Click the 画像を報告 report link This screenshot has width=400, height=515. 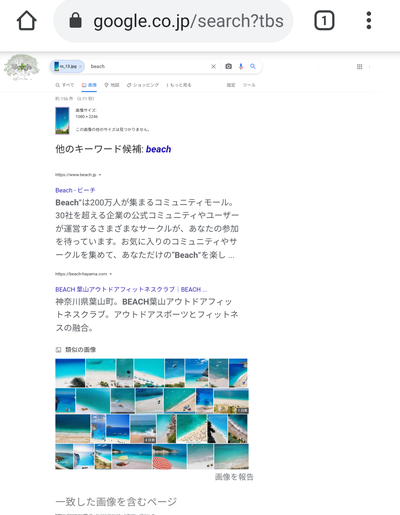[234, 477]
